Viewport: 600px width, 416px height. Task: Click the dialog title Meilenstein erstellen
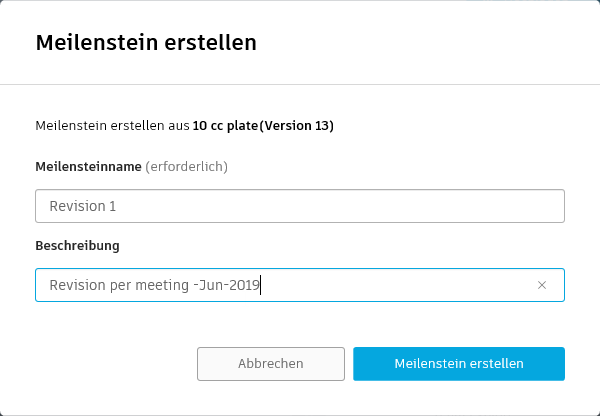[146, 42]
